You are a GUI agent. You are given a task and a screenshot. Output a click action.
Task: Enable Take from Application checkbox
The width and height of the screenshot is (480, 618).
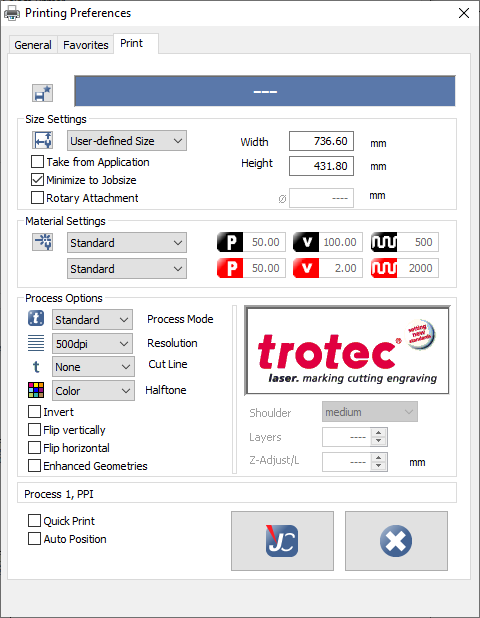coord(37,162)
